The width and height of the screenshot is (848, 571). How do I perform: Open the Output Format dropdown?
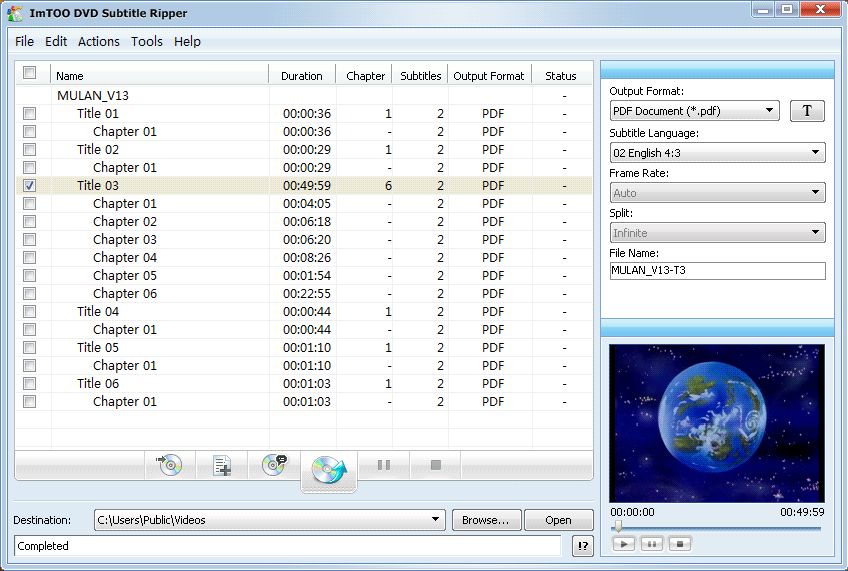point(694,111)
